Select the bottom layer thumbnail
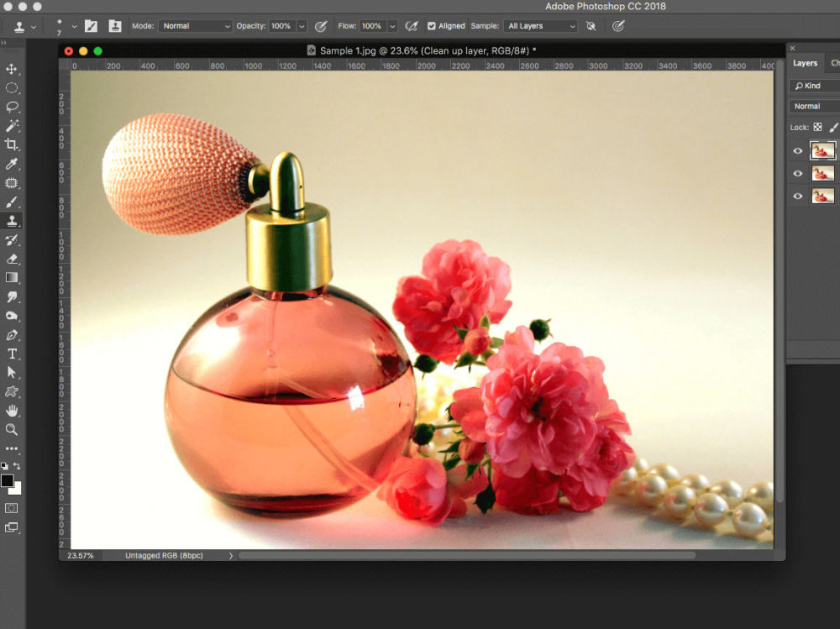The height and width of the screenshot is (629, 840). tap(822, 197)
